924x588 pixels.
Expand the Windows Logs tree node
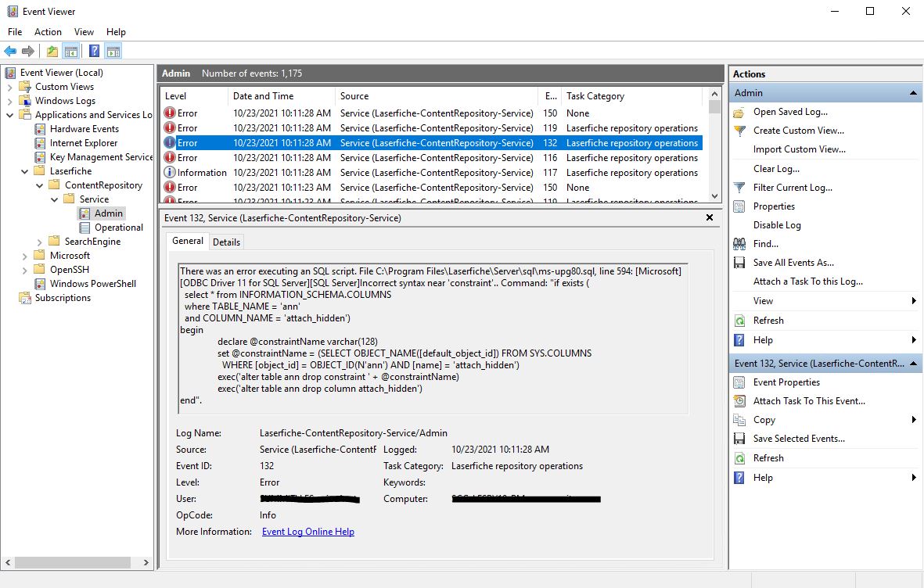click(10, 101)
